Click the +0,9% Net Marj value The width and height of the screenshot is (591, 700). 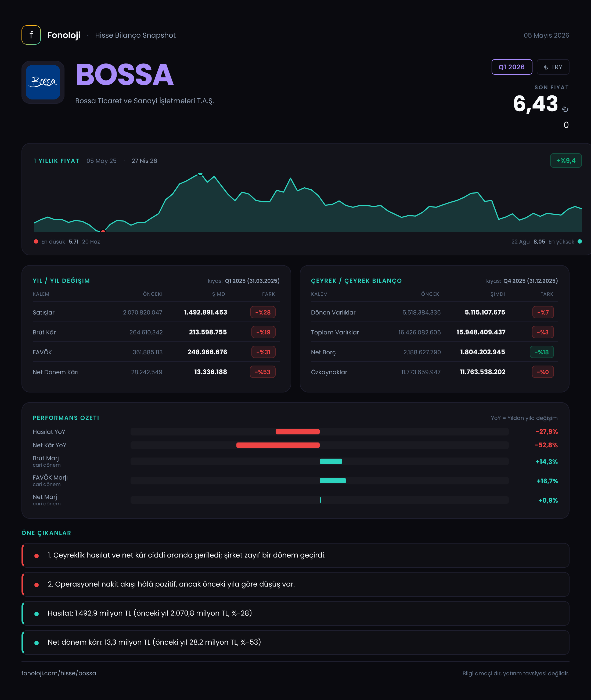[x=548, y=500]
